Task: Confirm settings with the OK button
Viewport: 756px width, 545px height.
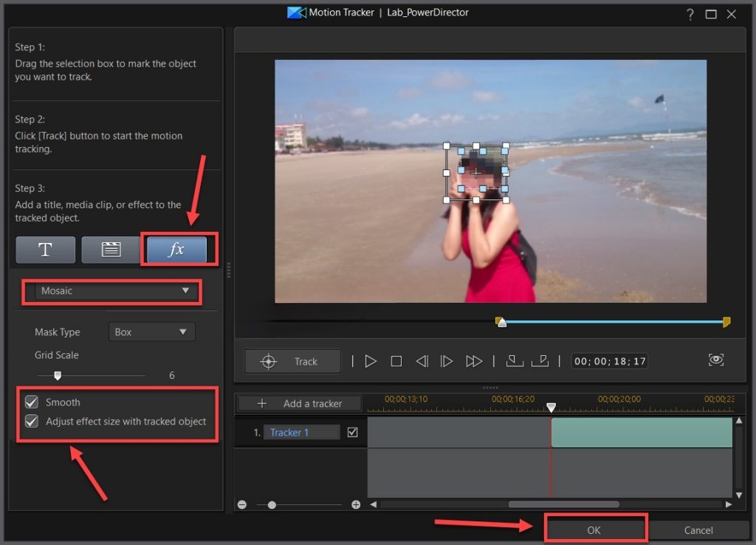Action: point(595,529)
